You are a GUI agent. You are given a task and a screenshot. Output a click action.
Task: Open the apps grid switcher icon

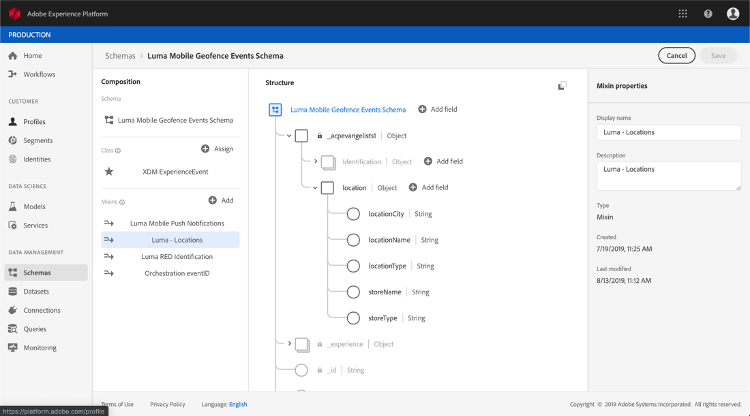[683, 13]
